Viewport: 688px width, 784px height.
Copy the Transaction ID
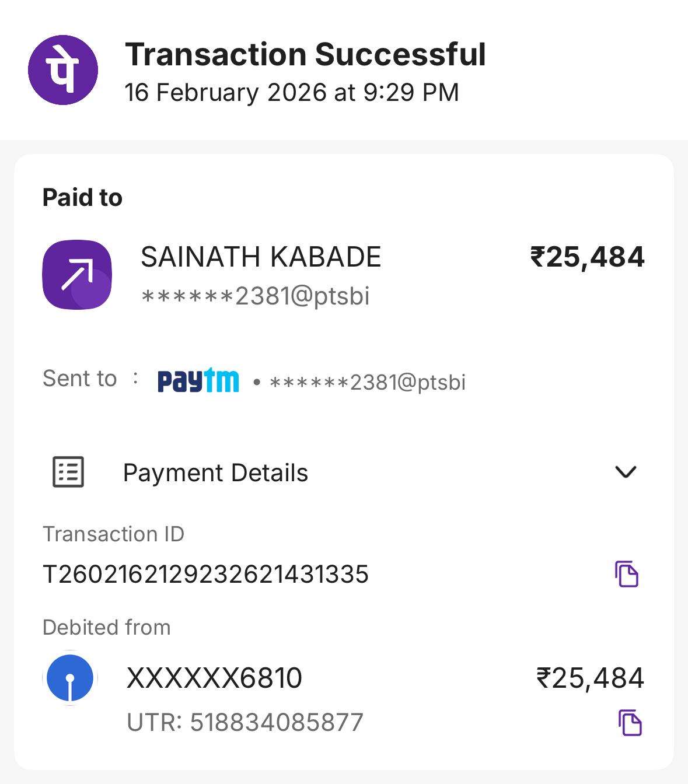pyautogui.click(x=627, y=574)
